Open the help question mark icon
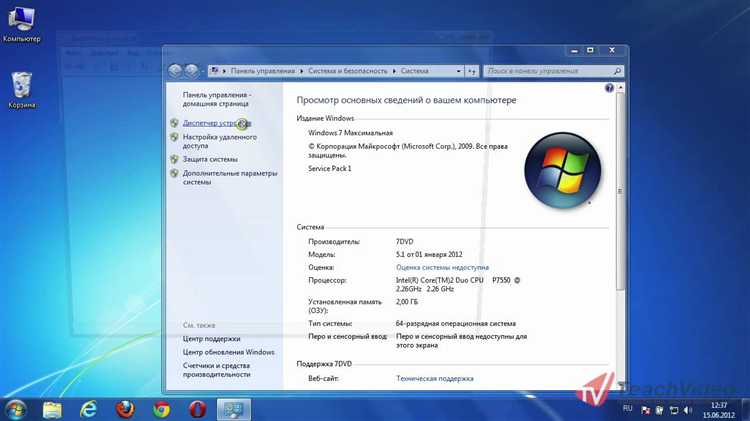The image size is (750, 421). click(x=609, y=88)
